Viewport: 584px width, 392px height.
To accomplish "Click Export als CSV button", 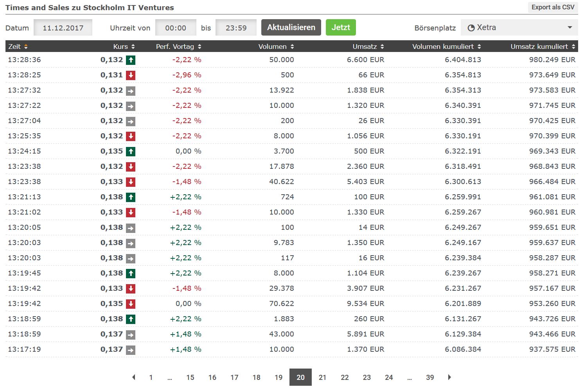I will point(553,7).
